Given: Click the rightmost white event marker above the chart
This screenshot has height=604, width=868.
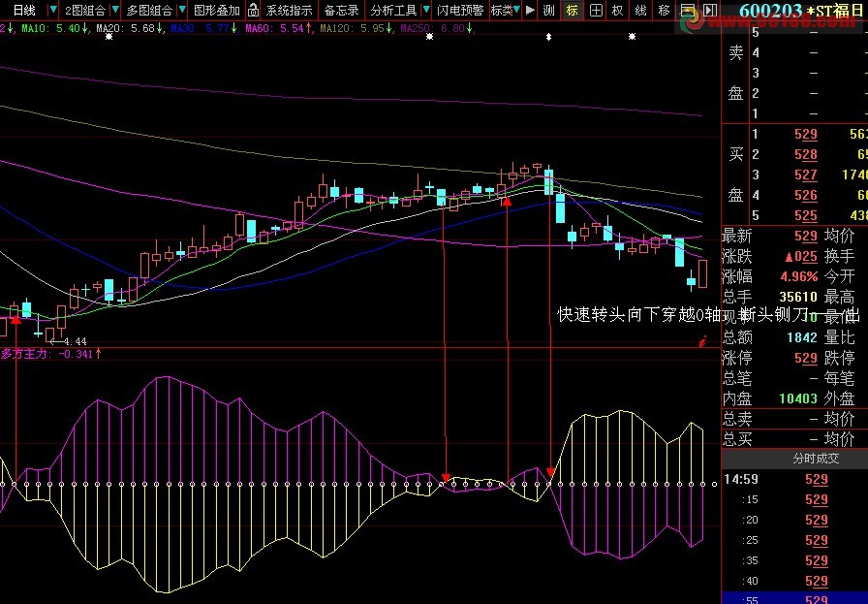Looking at the screenshot, I should 633,37.
